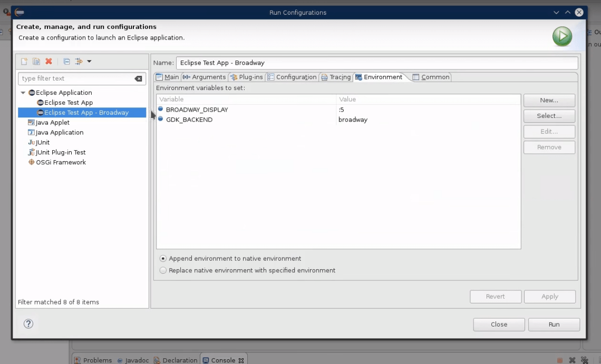This screenshot has height=364, width=601.
Task: Switch to the Plug-ins tab
Action: 246,77
